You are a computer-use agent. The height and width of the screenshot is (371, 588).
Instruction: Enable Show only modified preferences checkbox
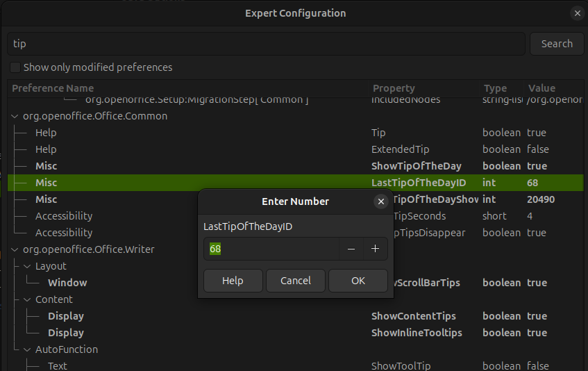(15, 67)
